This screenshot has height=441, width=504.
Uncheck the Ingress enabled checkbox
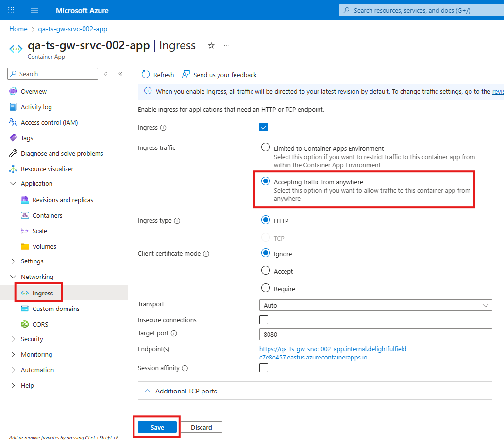coord(264,127)
